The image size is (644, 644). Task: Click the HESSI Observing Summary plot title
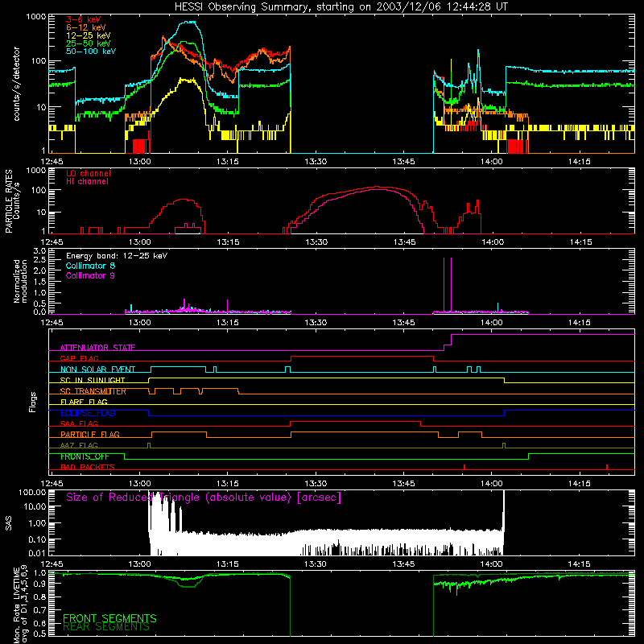point(341,7)
